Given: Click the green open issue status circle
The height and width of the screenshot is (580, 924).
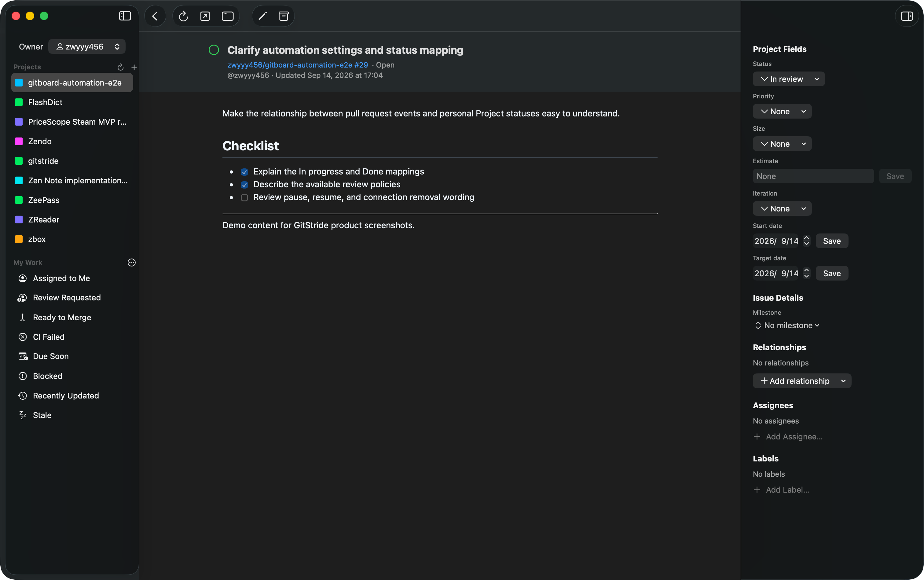Looking at the screenshot, I should 214,50.
